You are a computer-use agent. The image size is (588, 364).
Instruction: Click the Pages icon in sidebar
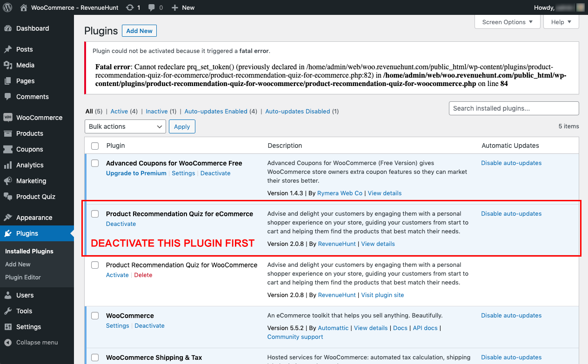[8, 81]
